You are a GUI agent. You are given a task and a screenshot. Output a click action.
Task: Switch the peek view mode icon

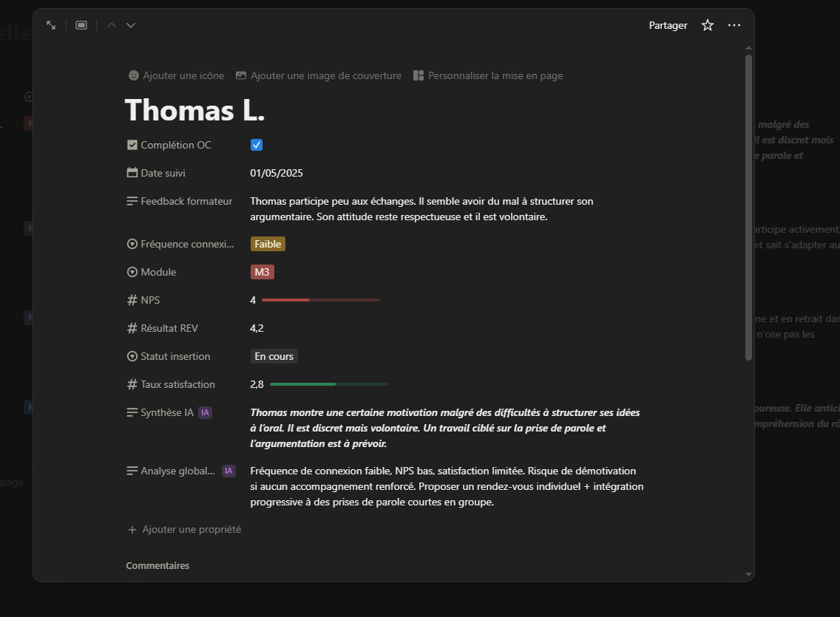click(81, 25)
